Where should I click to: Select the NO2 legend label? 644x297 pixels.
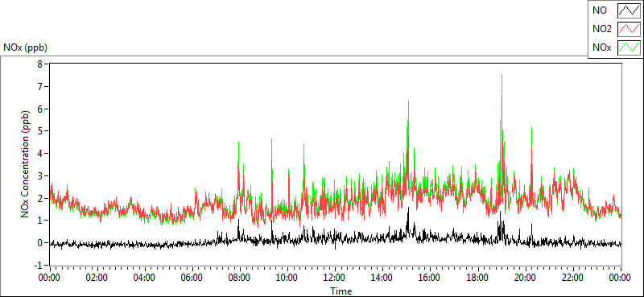[x=601, y=29]
